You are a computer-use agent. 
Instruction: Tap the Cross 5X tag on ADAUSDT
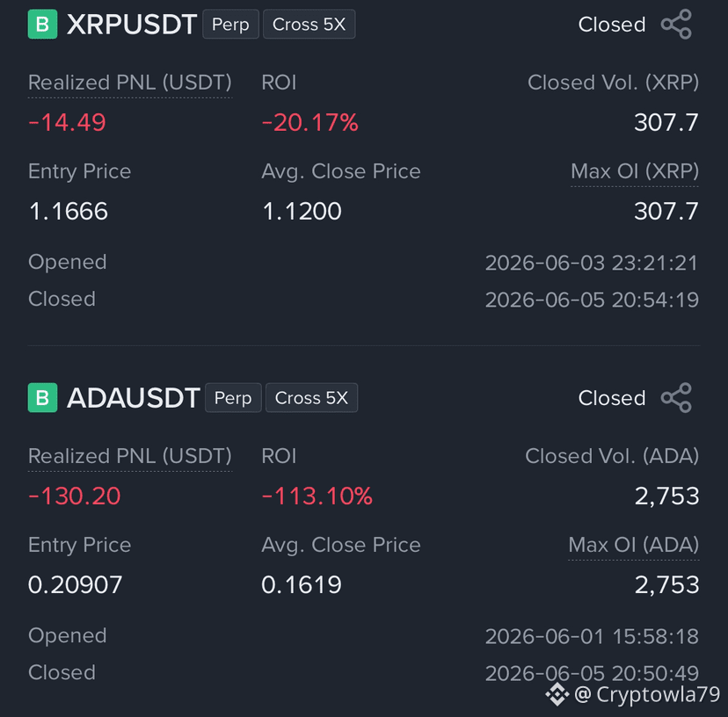(x=311, y=398)
